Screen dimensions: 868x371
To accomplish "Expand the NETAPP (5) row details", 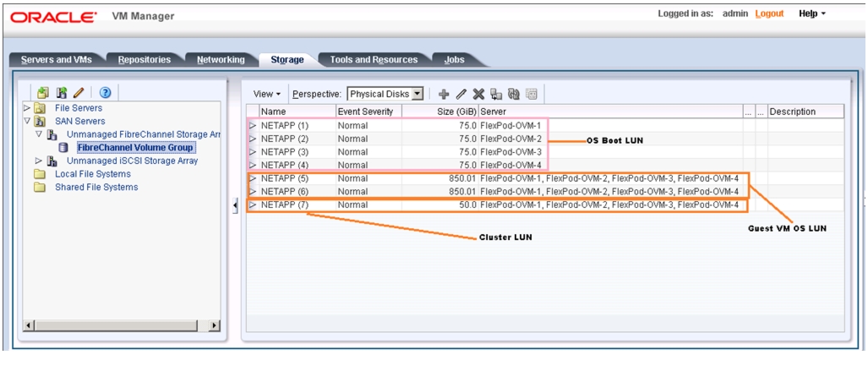I will (x=253, y=178).
